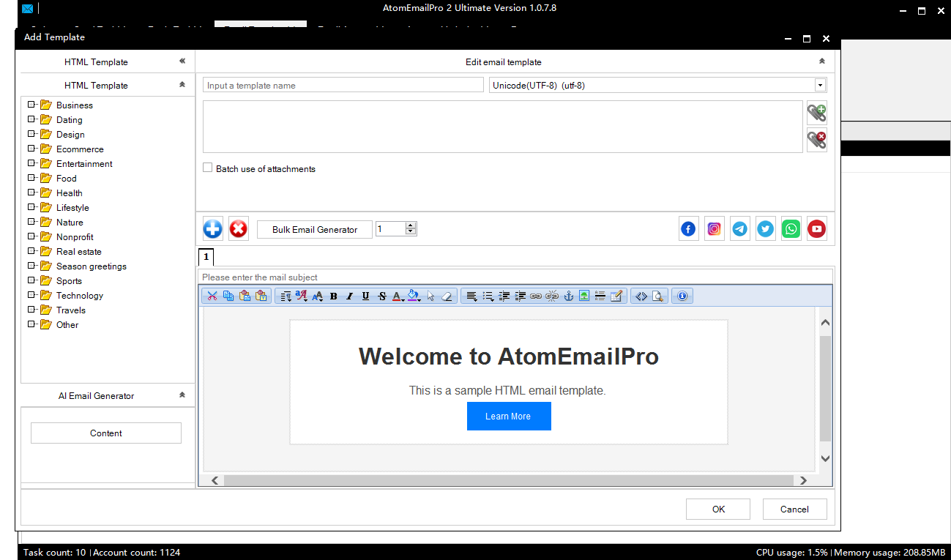Click the "CPU usage: 1.5%" status bar text
The image size is (951, 560).
pos(792,552)
